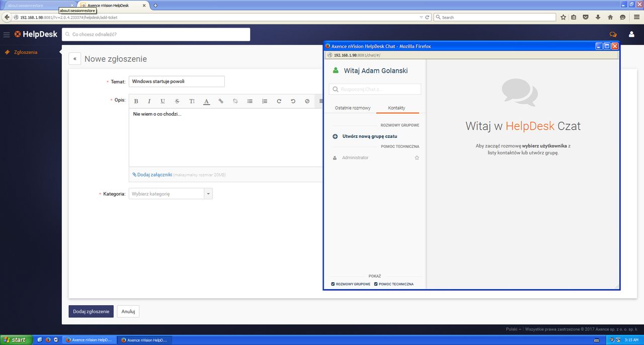Open a new browser tab

(x=155, y=5)
